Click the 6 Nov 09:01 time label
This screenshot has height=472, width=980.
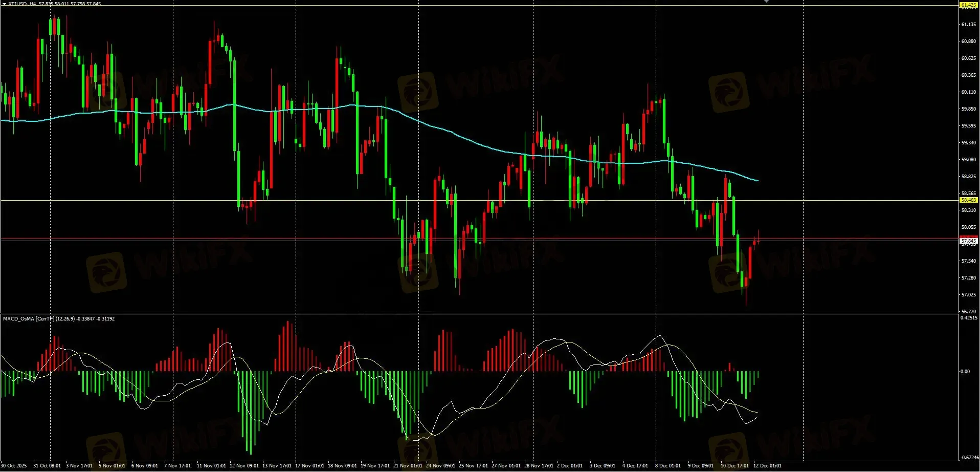tap(145, 466)
